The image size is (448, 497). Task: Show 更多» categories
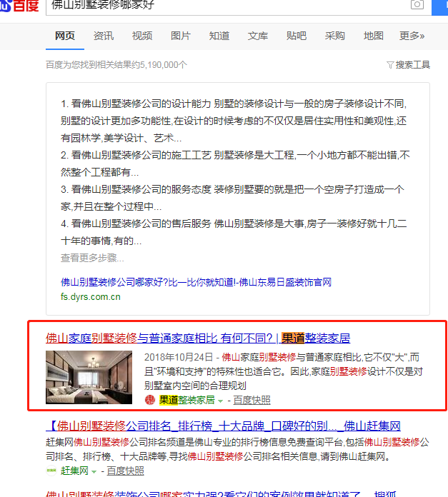pos(412,36)
